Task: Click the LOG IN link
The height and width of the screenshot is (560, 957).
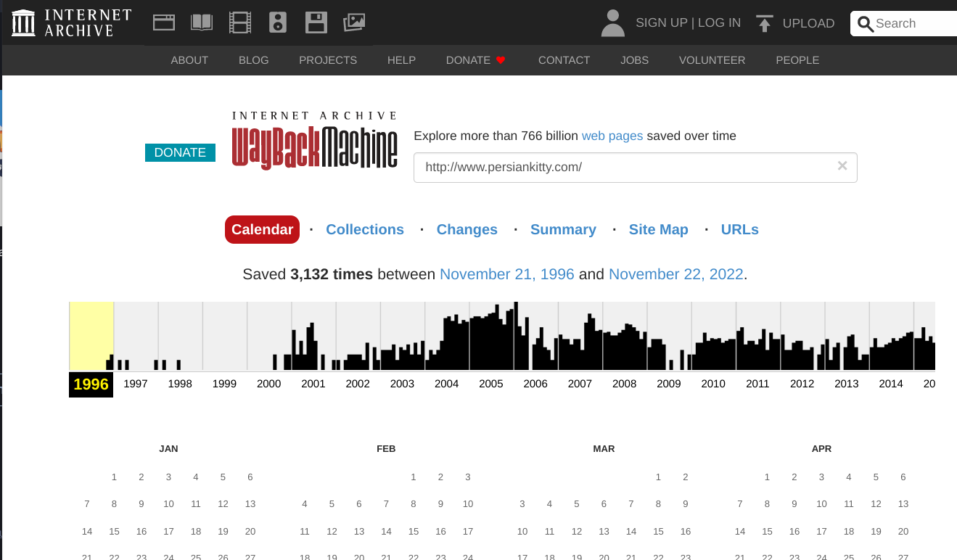Action: tap(719, 22)
